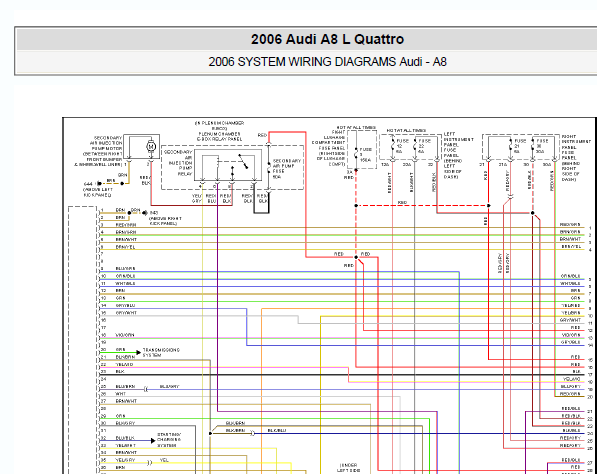Screen dimensions: 597x474
Task: Click luggage compartment Fuse 3 symbol
Action: pyautogui.click(x=356, y=152)
